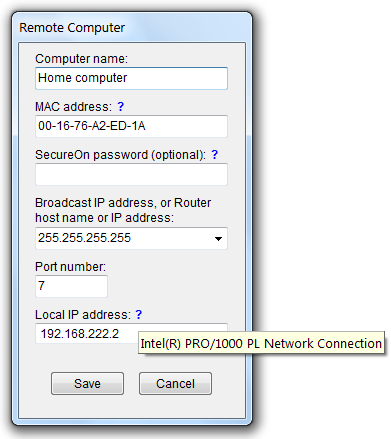Select the empty SecureOn password field

pyautogui.click(x=131, y=174)
